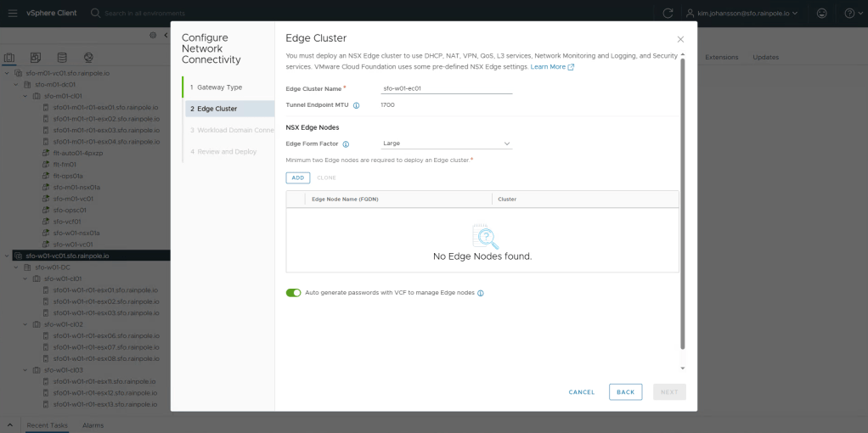Select the Hosts and Clusters inventory icon
Viewport: 868px width, 433px height.
[x=10, y=58]
